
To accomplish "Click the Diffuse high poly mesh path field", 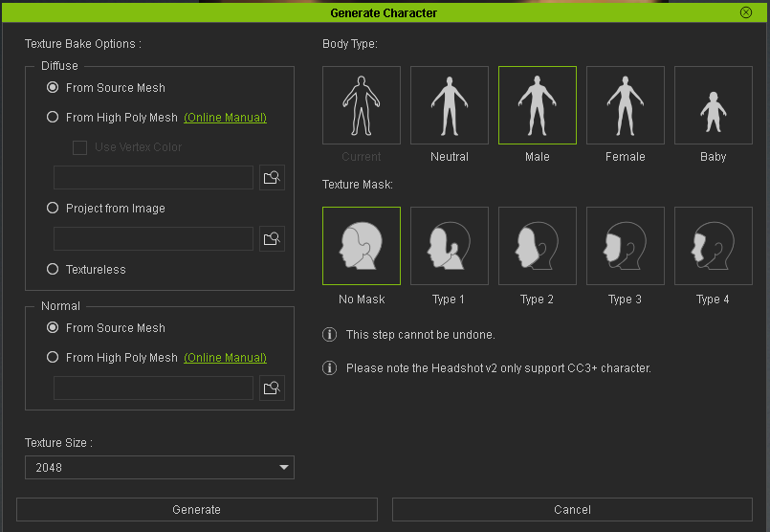I will point(153,177).
